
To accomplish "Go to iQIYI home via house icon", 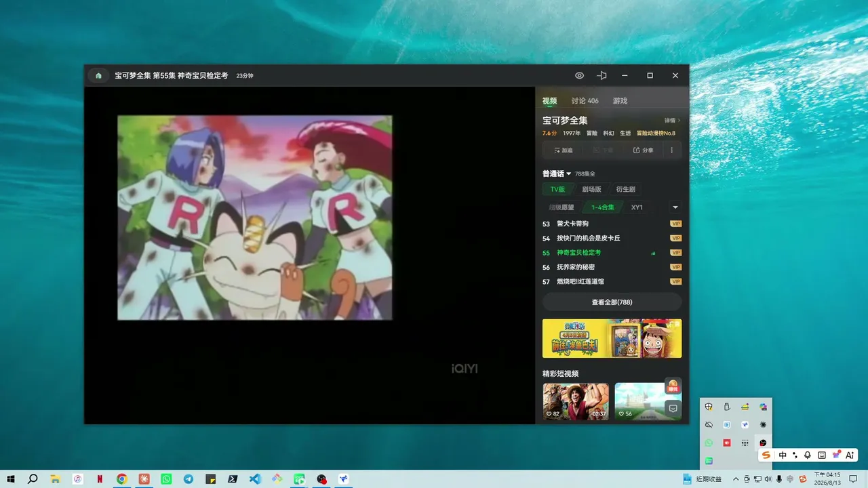I will point(98,76).
